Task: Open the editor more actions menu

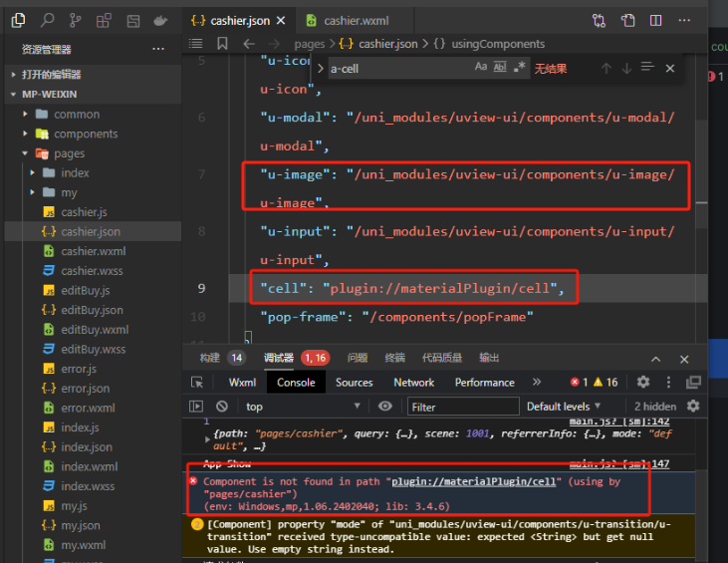Action: pyautogui.click(x=684, y=21)
